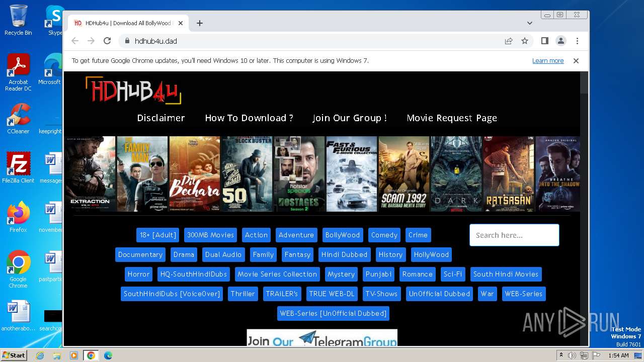Select the WEB-Series category
Image resolution: width=644 pixels, height=362 pixels.
tap(524, 294)
